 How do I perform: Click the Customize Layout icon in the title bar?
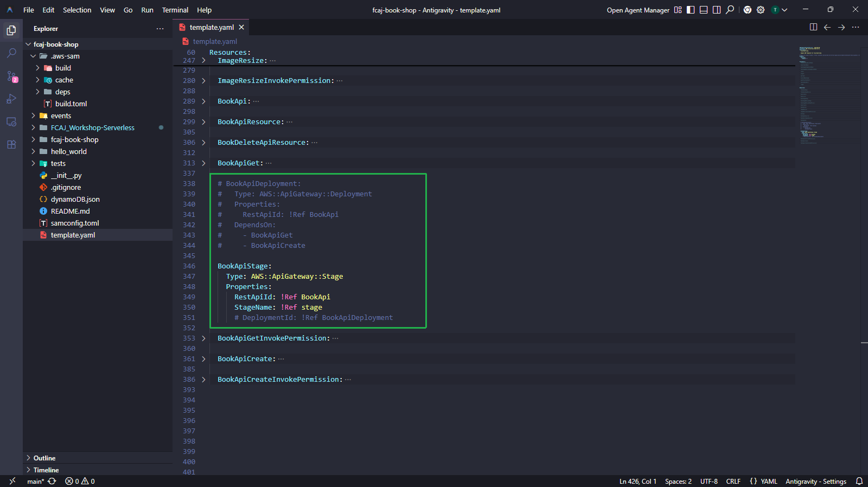click(x=678, y=10)
